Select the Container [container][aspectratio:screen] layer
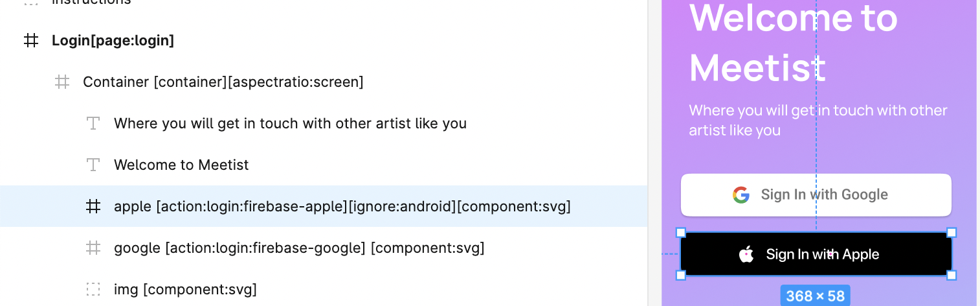 (223, 82)
